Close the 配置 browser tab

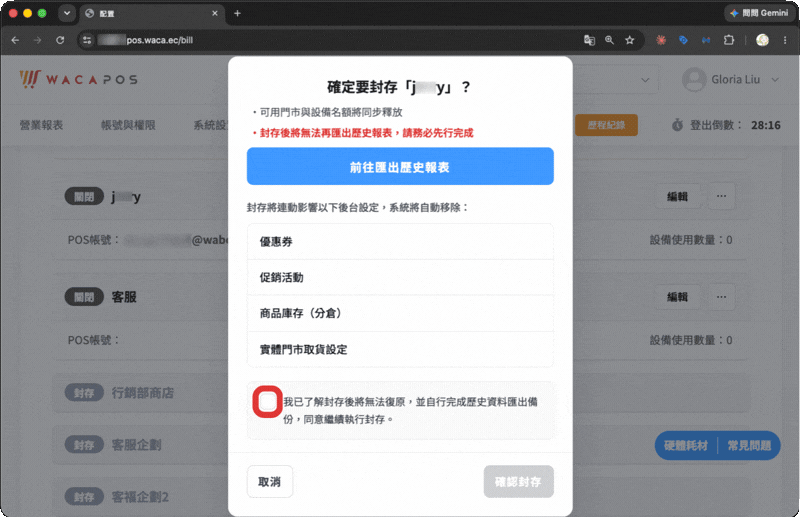(215, 13)
